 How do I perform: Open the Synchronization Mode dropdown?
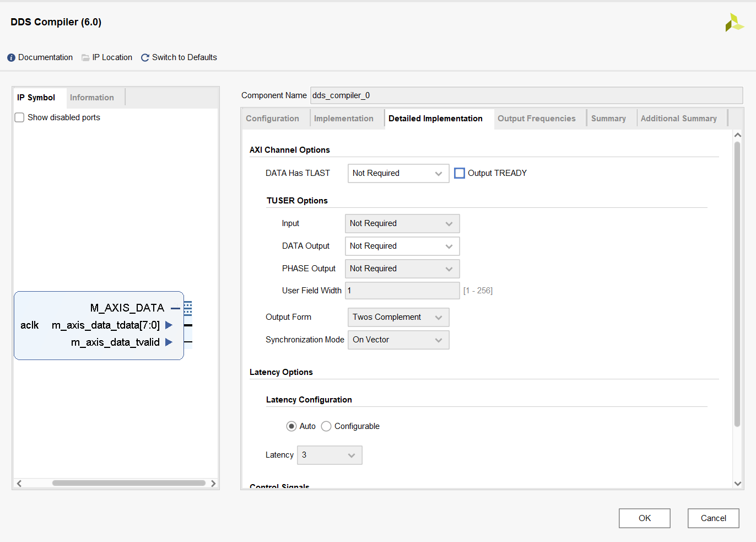coord(398,340)
